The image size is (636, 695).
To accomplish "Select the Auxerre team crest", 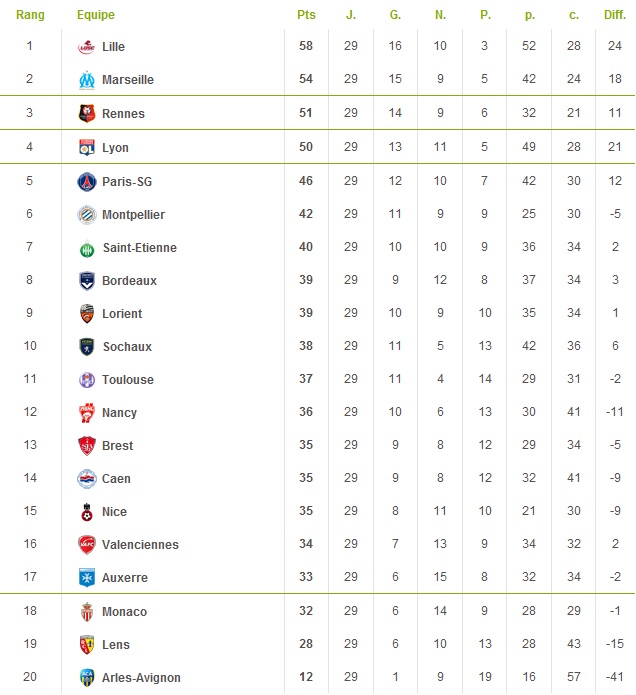I will [x=87, y=578].
